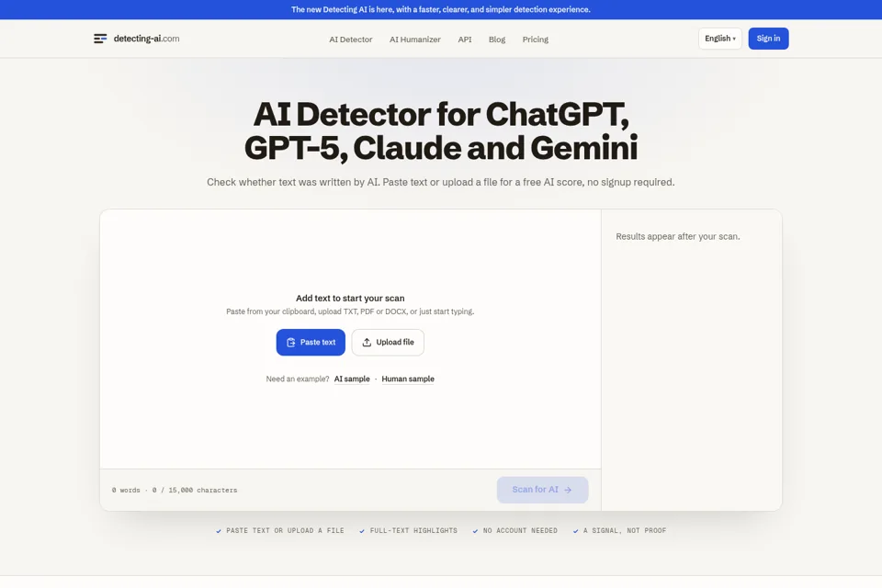Open the API menu link
This screenshot has height=588, width=882.
pyautogui.click(x=465, y=40)
